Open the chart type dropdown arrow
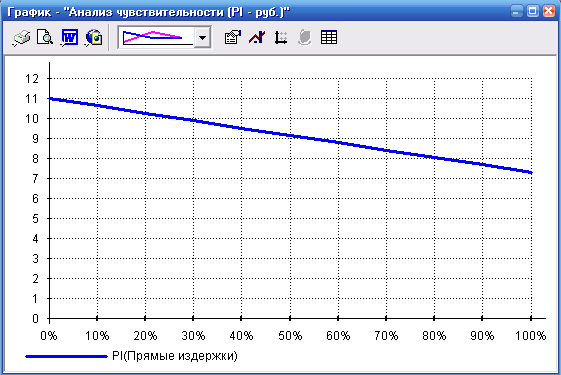 click(x=202, y=37)
